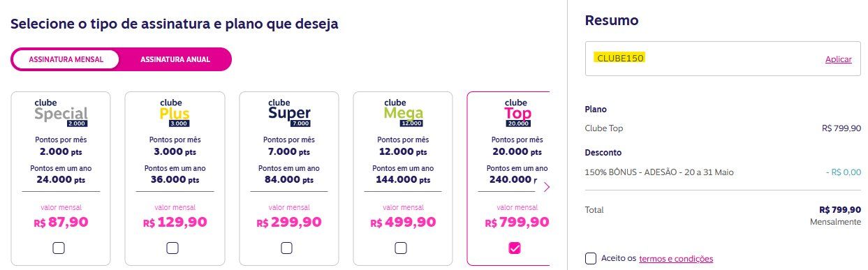868x270 pixels.
Task: Show next plans with right chevron arrow
Action: 547,187
